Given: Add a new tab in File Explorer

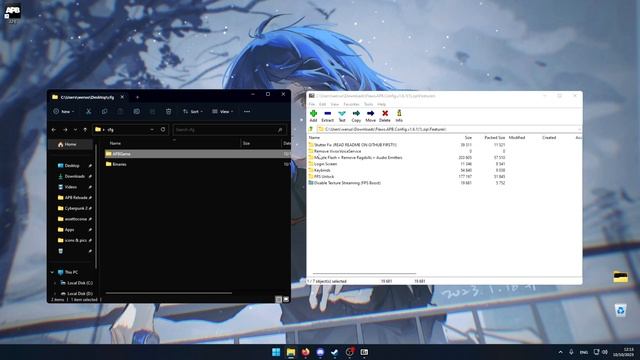Looking at the screenshot, I should (137, 97).
